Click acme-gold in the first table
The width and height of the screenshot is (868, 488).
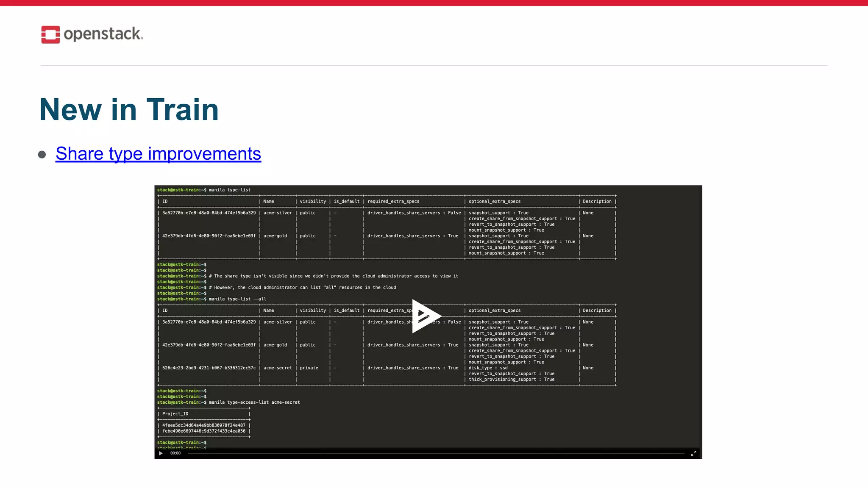pyautogui.click(x=275, y=236)
